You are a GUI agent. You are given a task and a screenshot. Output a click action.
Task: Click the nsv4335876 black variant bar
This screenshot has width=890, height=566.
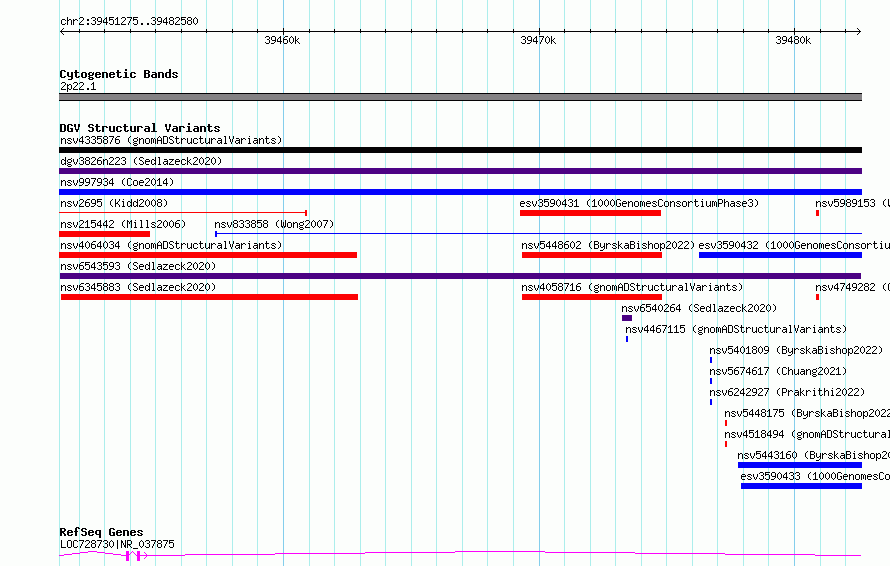(x=460, y=150)
